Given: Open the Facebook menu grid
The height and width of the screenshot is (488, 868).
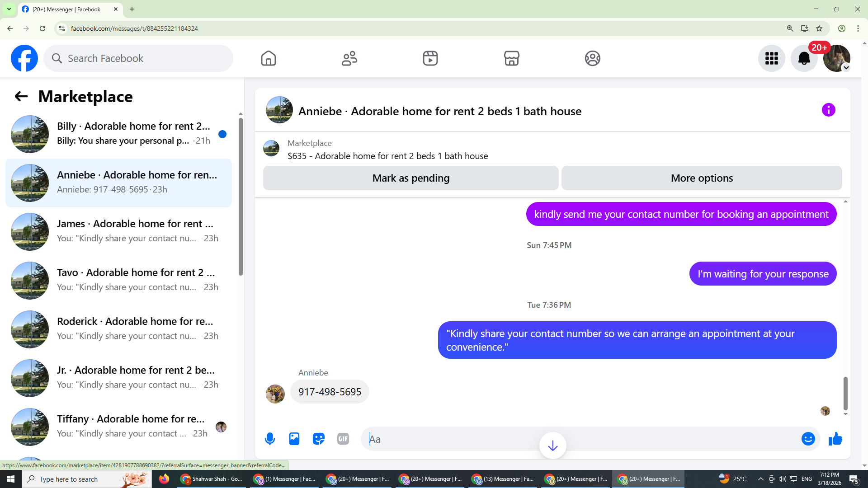Looking at the screenshot, I should [x=771, y=58].
